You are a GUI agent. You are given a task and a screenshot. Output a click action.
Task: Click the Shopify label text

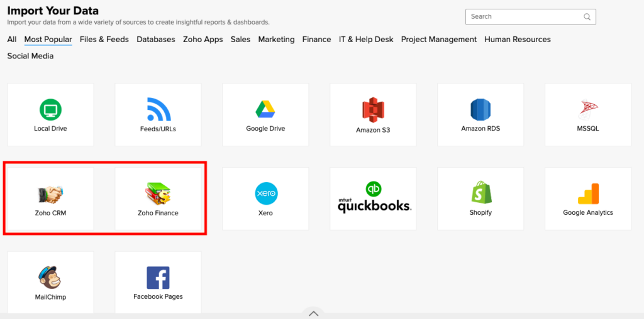[480, 213]
